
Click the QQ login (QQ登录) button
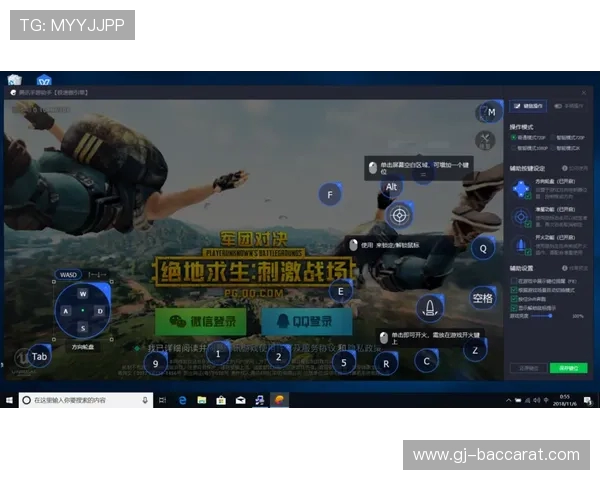point(307,321)
